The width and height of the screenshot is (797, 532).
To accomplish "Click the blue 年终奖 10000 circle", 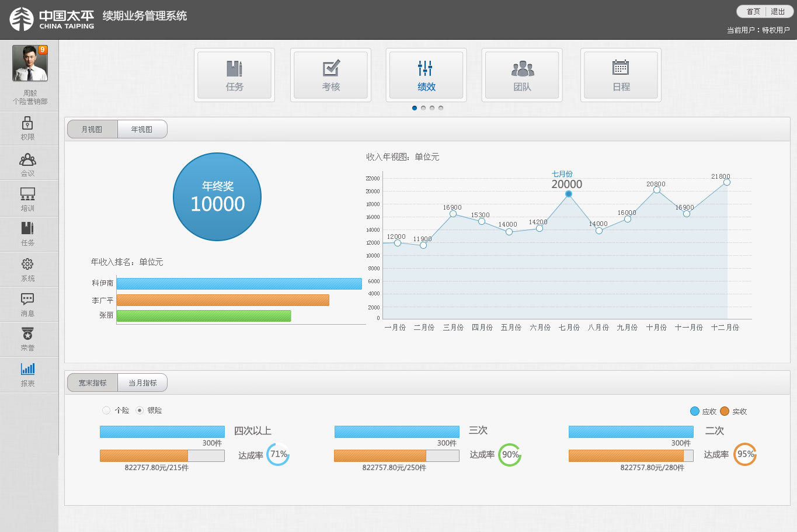I will (217, 197).
